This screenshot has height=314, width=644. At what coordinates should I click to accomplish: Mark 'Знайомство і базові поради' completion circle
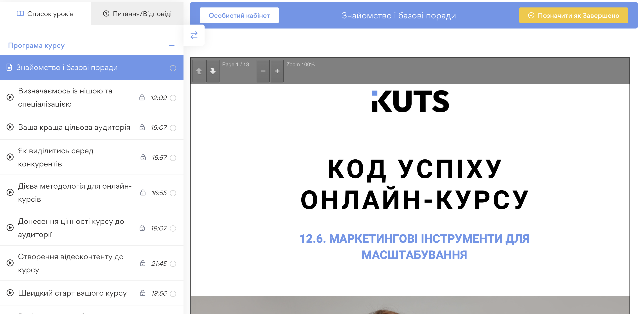[173, 68]
